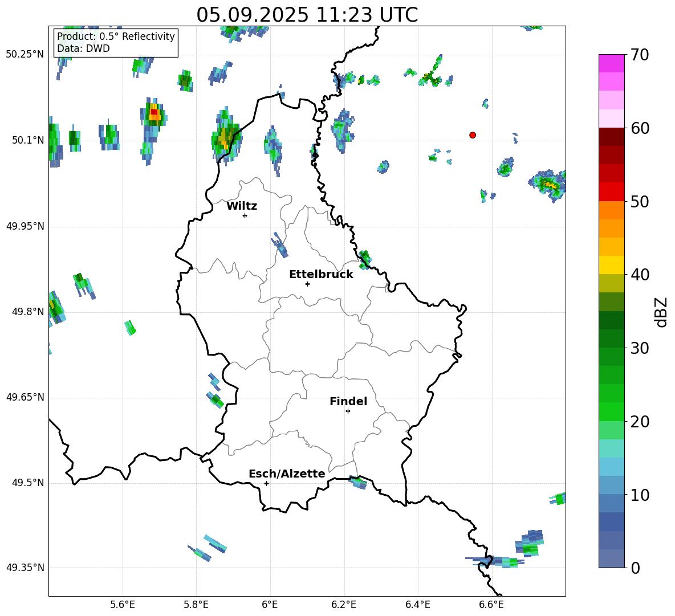Select the Ettelbruck station cross marker
Image resolution: width=675 pixels, height=616 pixels.
point(307,284)
